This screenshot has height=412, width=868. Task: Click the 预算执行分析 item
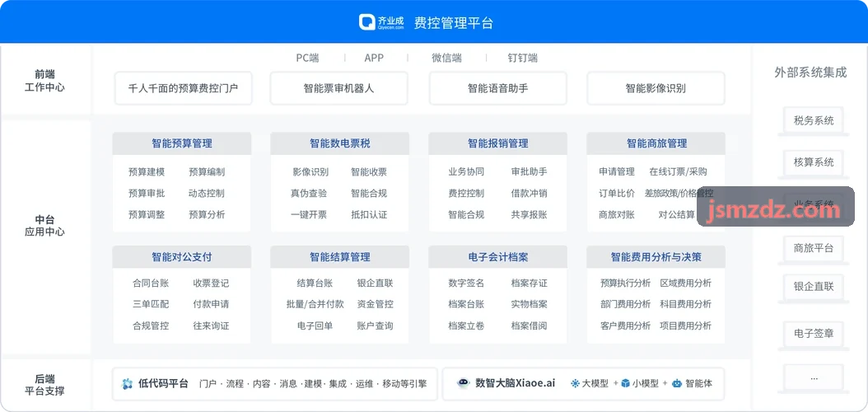click(x=626, y=283)
